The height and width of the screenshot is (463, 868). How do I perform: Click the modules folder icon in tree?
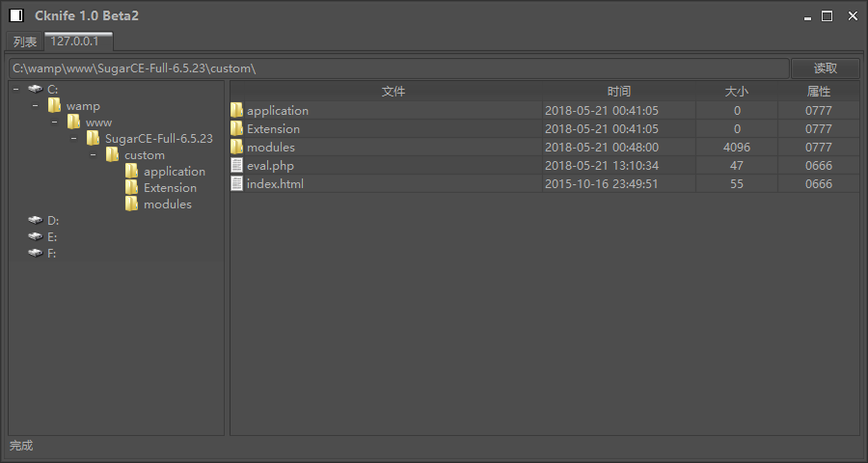131,204
